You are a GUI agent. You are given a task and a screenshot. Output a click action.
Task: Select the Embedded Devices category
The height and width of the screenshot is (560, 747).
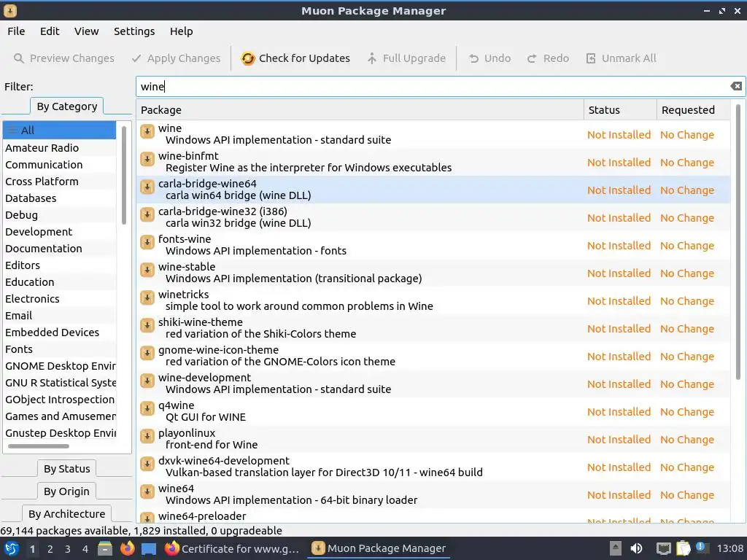60,332
